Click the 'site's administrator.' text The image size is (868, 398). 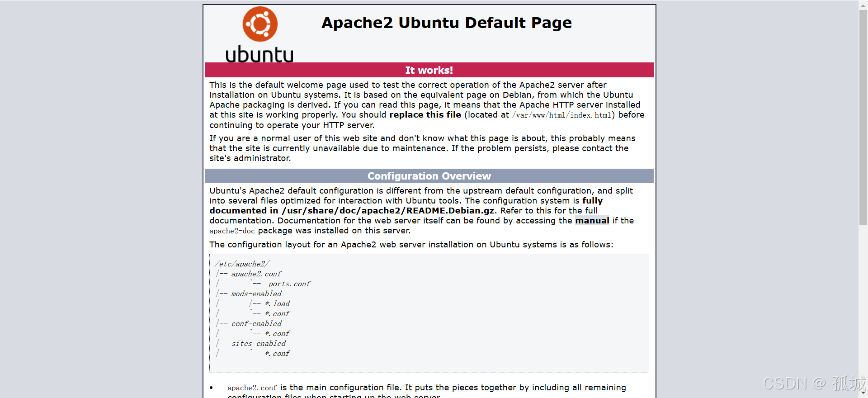pos(250,158)
